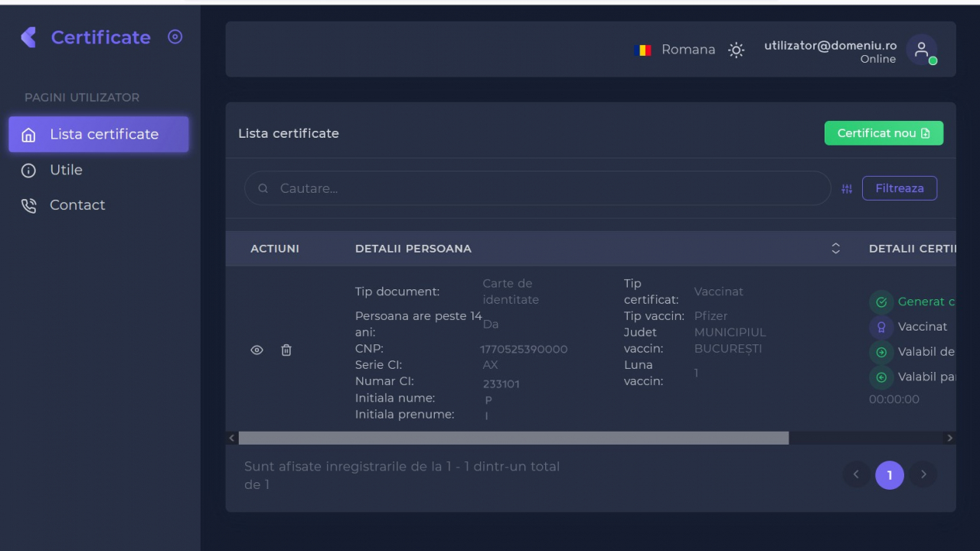
Task: Open the Utile sidebar page
Action: (x=66, y=170)
